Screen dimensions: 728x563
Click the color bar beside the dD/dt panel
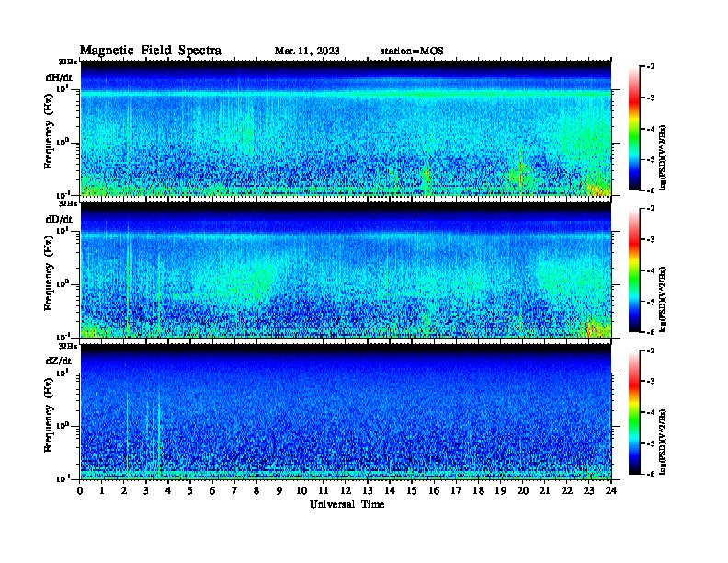(633, 270)
